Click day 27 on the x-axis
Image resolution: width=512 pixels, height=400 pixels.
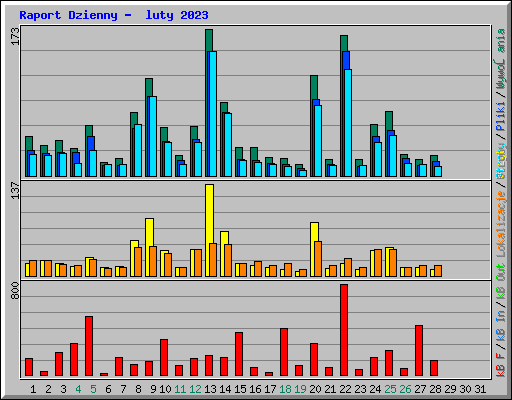[420, 389]
